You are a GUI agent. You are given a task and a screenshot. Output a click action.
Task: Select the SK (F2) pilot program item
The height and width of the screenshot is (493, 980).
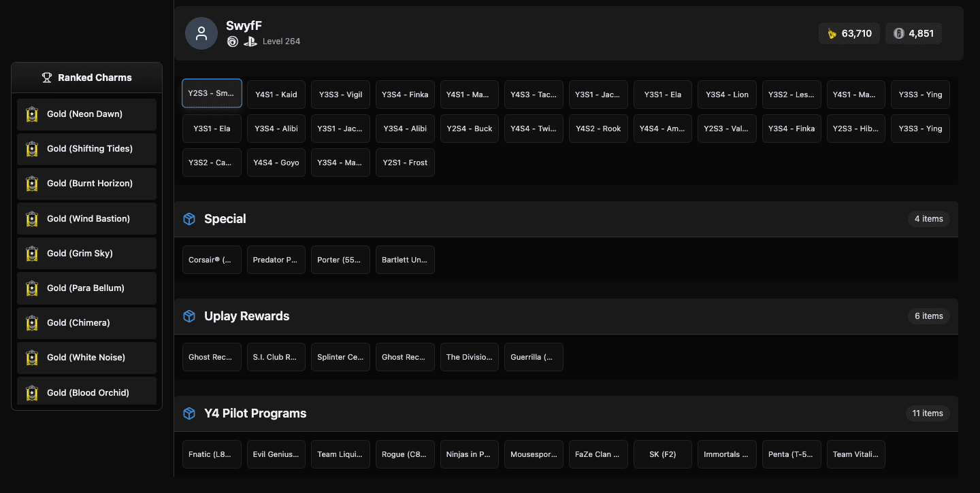(662, 454)
